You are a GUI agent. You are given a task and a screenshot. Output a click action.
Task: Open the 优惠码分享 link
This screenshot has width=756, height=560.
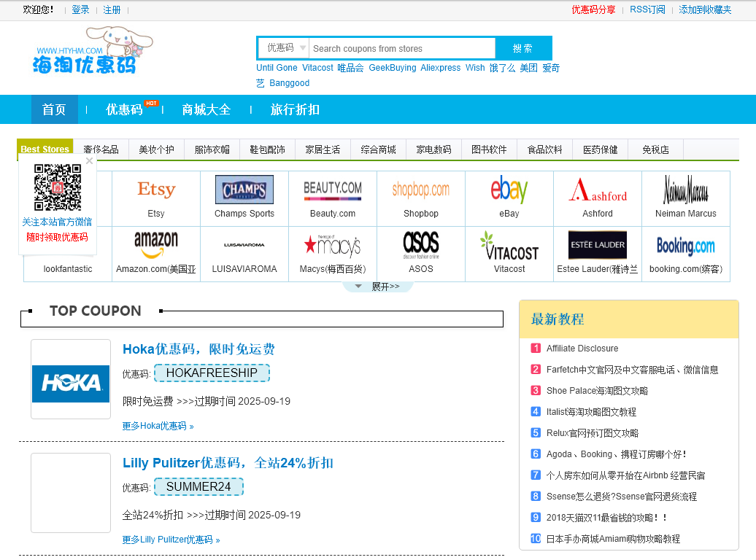tap(593, 9)
